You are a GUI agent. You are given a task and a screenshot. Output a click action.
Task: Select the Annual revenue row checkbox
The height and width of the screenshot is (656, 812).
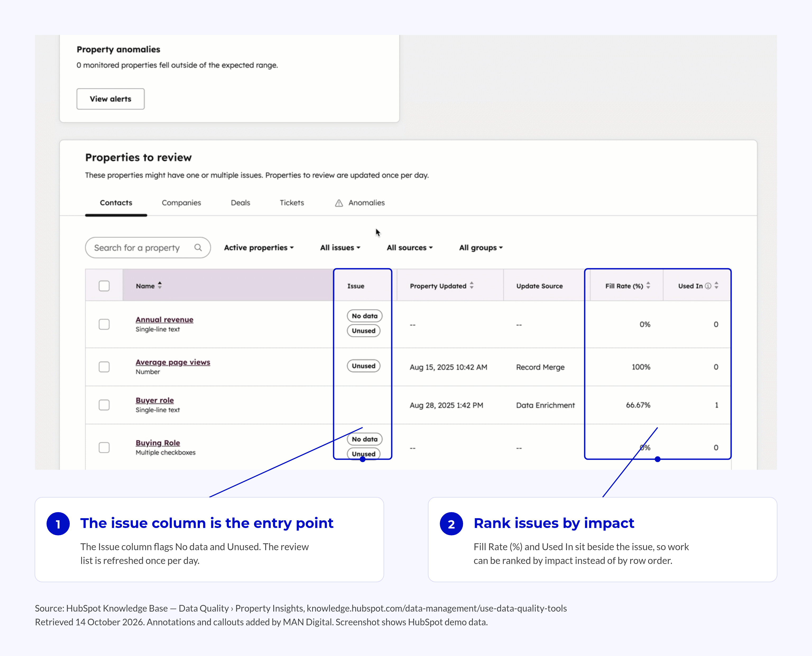click(104, 325)
